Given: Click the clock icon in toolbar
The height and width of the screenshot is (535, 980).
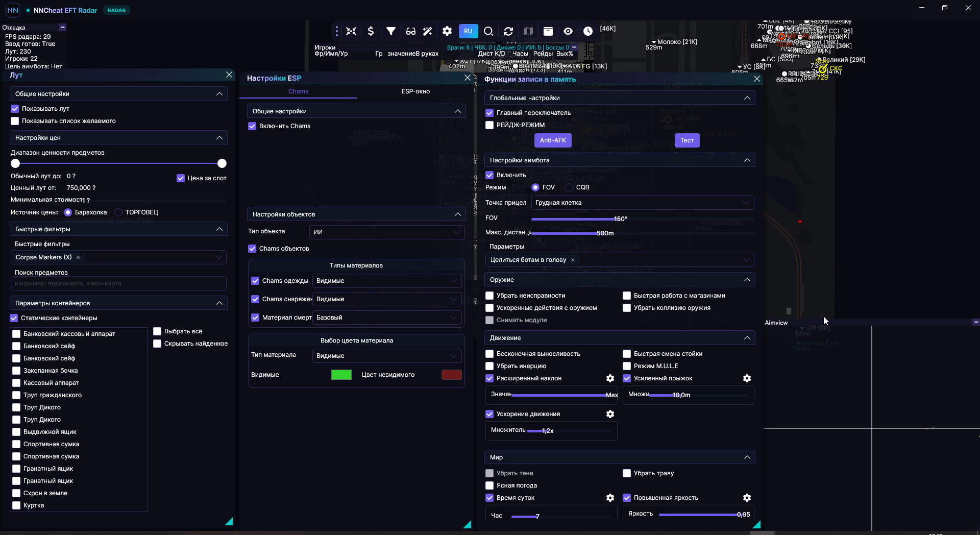Looking at the screenshot, I should [588, 31].
